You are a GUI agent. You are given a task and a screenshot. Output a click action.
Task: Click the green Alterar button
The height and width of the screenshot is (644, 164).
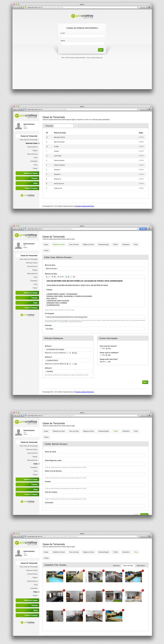tap(145, 382)
